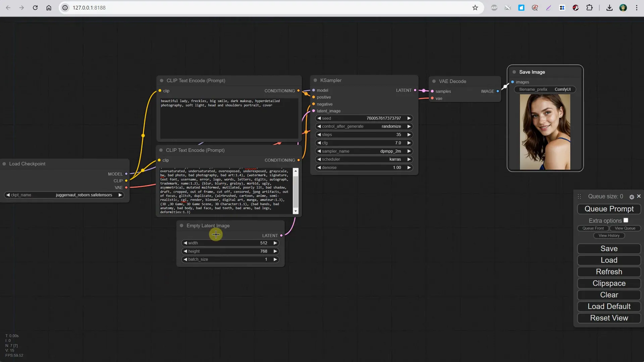This screenshot has width=644, height=362.
Task: Open the sampler_name dpmpp_2m dropdown
Action: coord(364,151)
